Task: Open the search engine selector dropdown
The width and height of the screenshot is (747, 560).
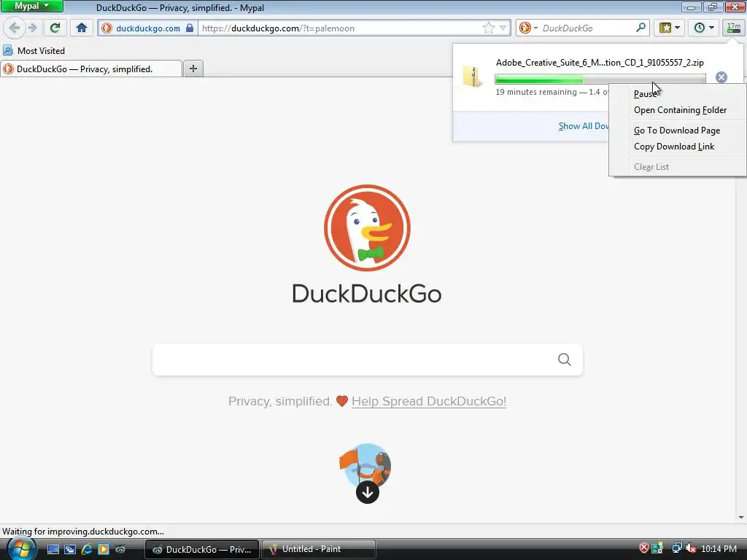Action: point(528,28)
